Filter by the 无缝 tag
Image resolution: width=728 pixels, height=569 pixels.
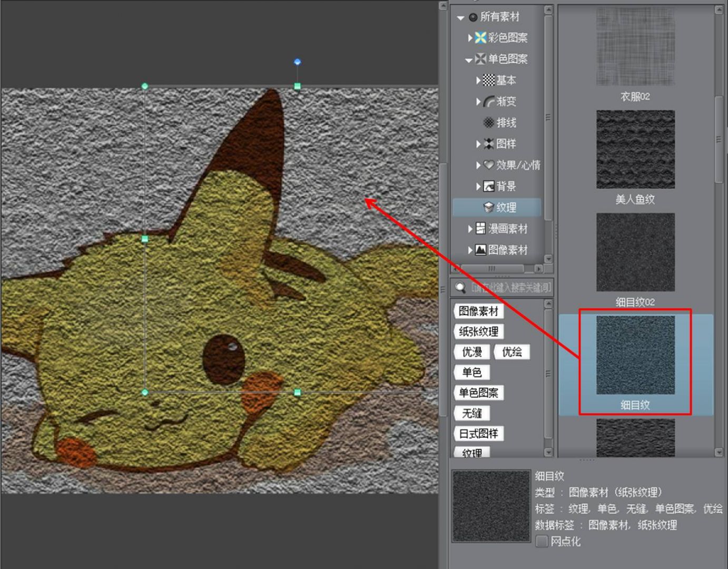[471, 413]
